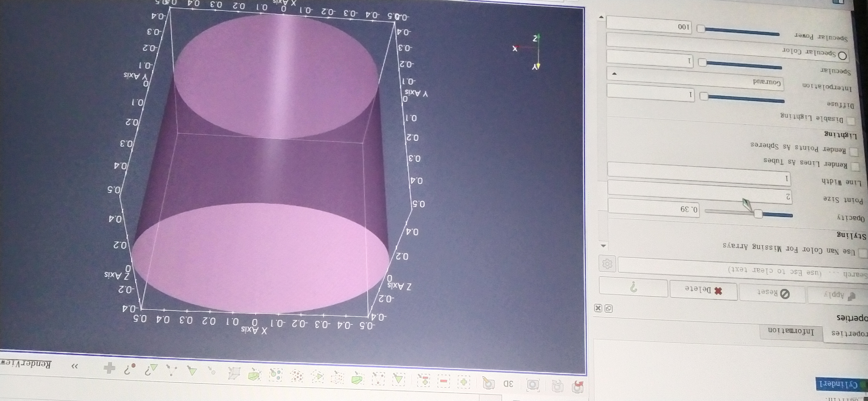868x401 pixels.
Task: Click the subtract selection minus icon
Action: pos(444,381)
